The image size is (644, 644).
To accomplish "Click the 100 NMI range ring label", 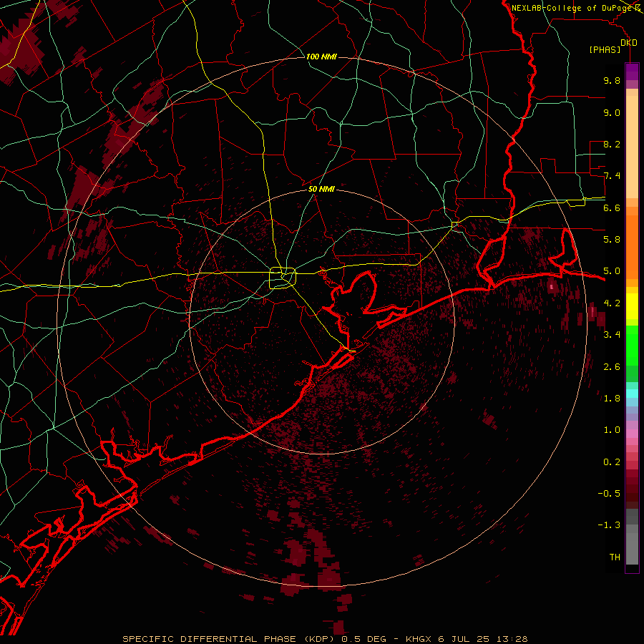I will pos(321,57).
